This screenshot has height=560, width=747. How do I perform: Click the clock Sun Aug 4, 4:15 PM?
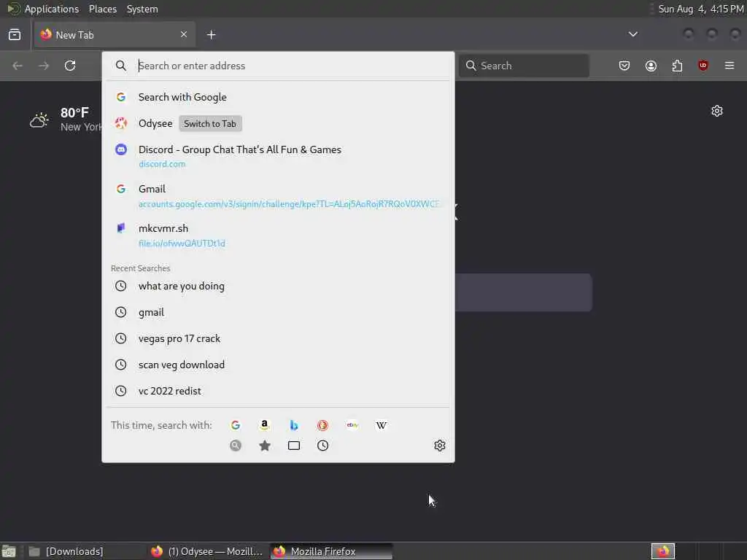(x=701, y=9)
